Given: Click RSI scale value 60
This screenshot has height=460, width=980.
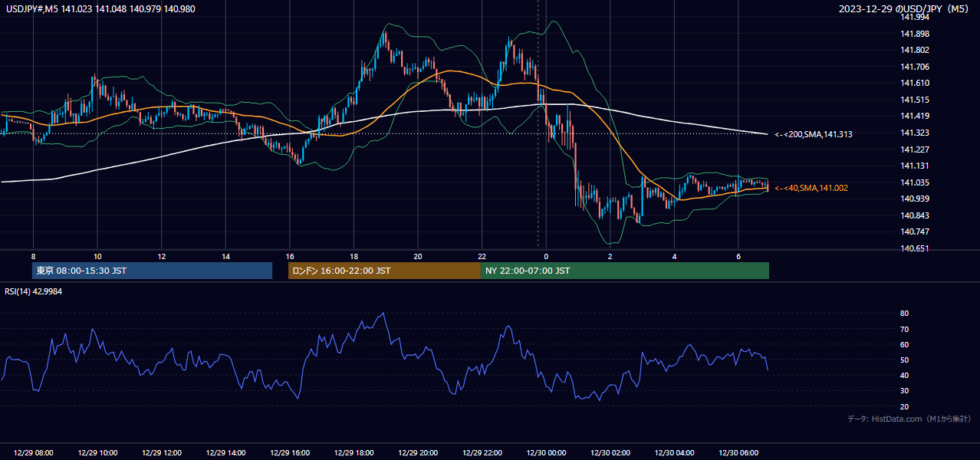Looking at the screenshot, I should click(905, 345).
